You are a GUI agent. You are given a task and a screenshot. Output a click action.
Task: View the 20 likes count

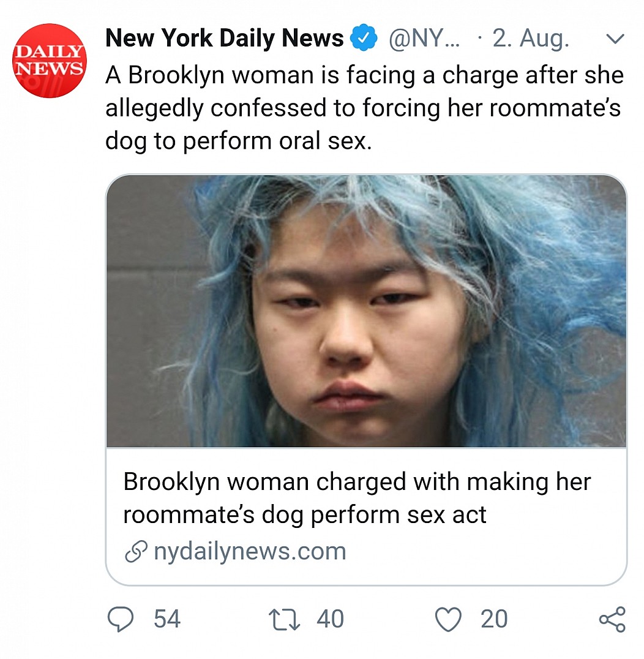pos(495,619)
